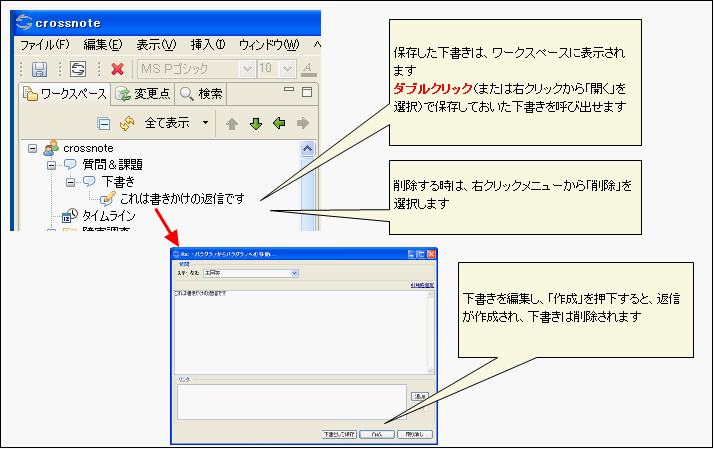Image resolution: width=714 pixels, height=449 pixels.
Task: Click the crossnote users icon in tree
Action: (51, 148)
